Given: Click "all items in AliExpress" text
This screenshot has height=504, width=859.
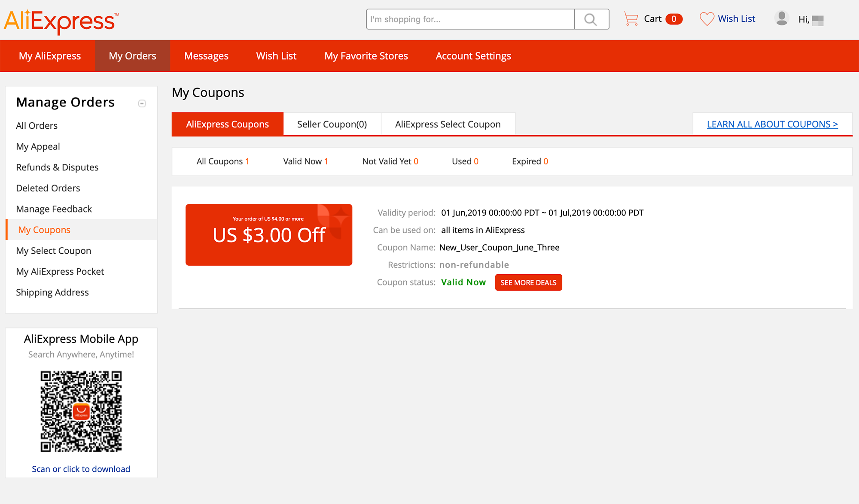Looking at the screenshot, I should coord(483,230).
